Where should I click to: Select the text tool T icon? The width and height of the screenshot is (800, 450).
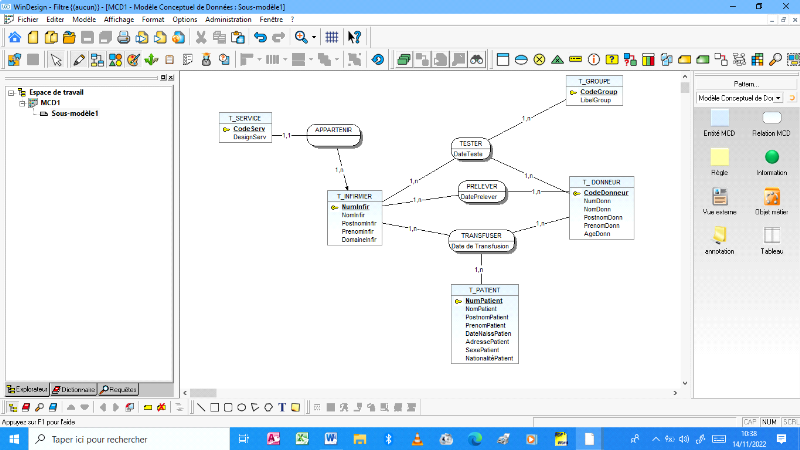coord(283,407)
